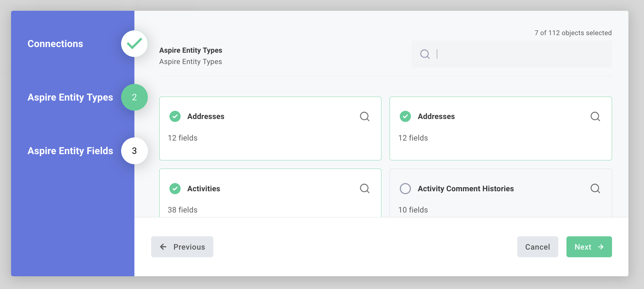Inspect Activity Comment Histories using its magnifier
644x289 pixels.
pos(595,188)
